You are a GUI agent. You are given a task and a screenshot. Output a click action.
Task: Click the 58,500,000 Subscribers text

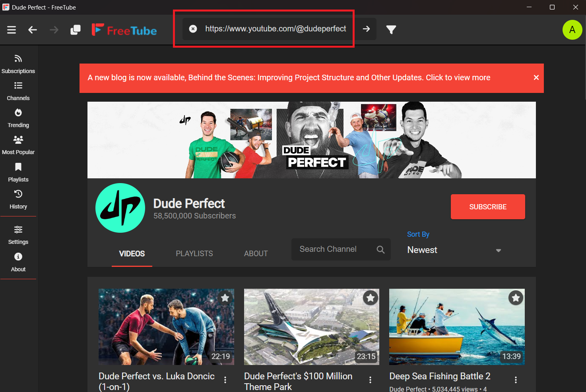tap(195, 216)
